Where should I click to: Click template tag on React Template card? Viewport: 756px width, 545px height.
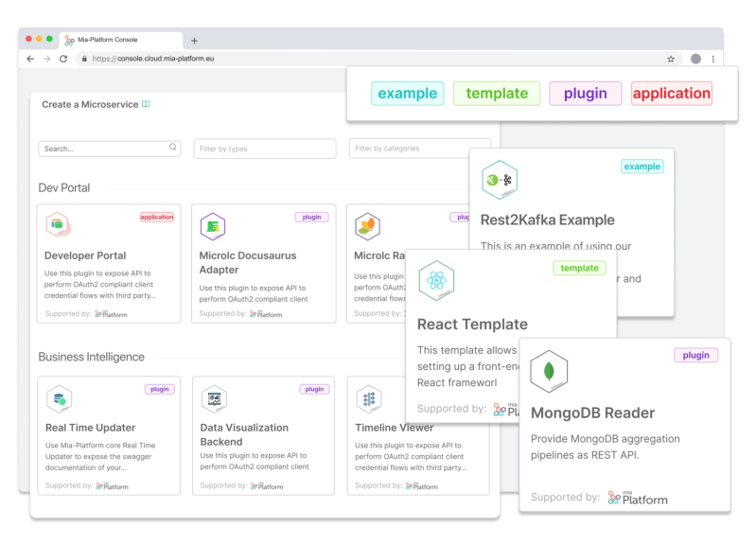click(x=579, y=268)
